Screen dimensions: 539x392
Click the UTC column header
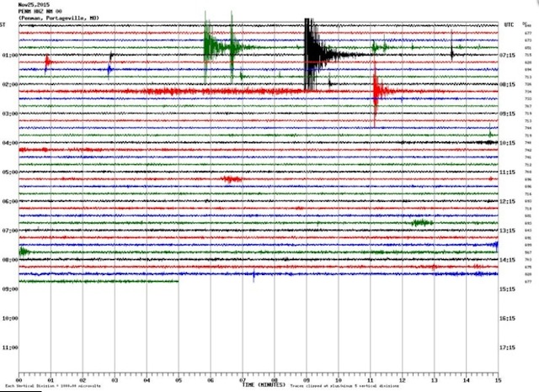509,24
